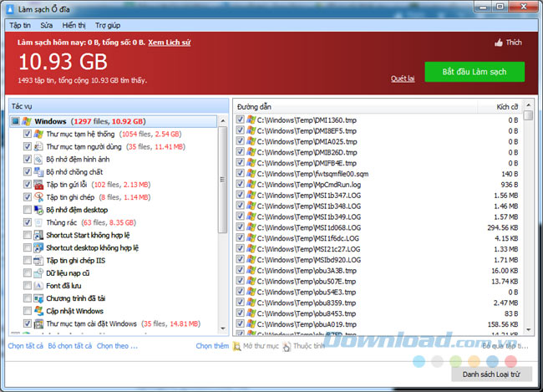The width and height of the screenshot is (543, 392).
Task: Click the Cập nhật Windows icon
Action: click(x=39, y=311)
